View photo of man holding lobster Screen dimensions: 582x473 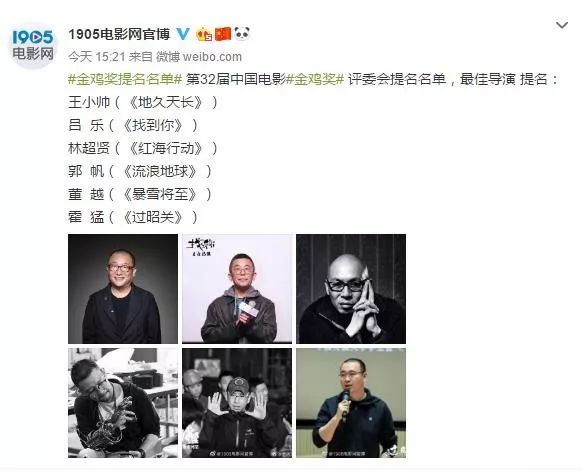tap(123, 403)
